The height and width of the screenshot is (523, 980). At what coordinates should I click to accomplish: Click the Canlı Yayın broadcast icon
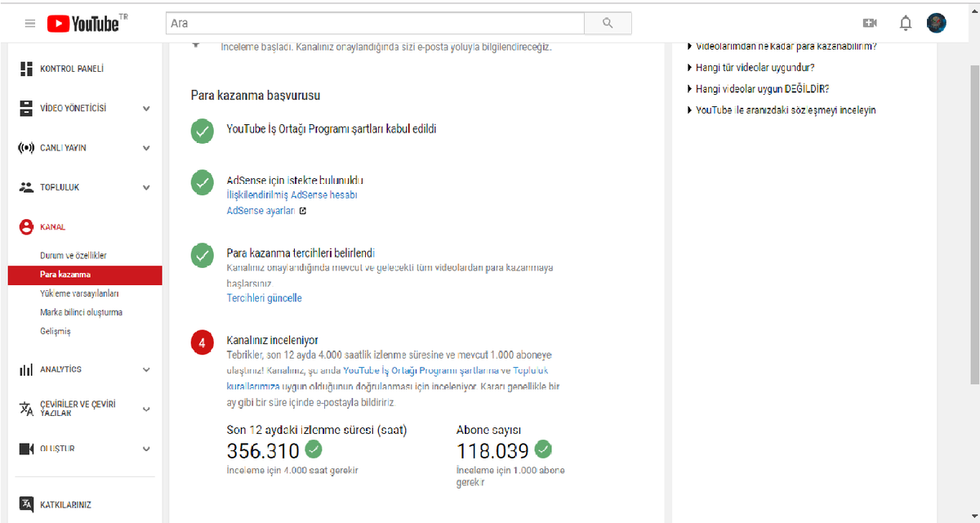[x=25, y=148]
